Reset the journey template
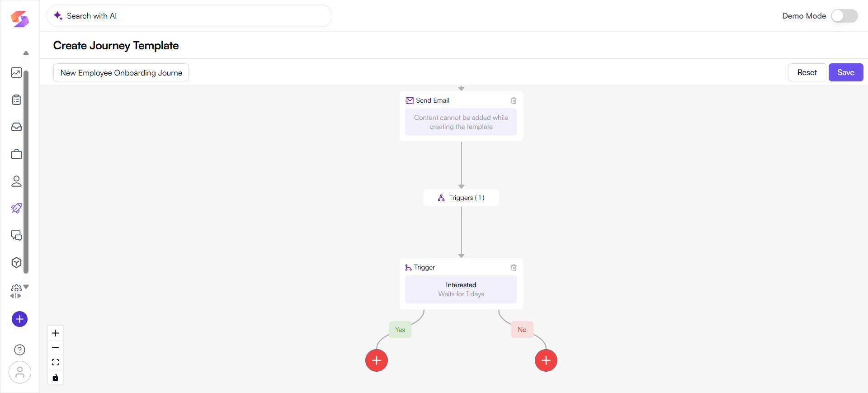 point(807,72)
